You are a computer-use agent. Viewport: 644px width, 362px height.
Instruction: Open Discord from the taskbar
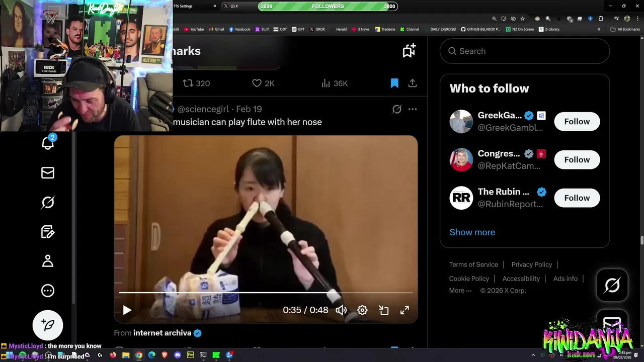point(178,355)
